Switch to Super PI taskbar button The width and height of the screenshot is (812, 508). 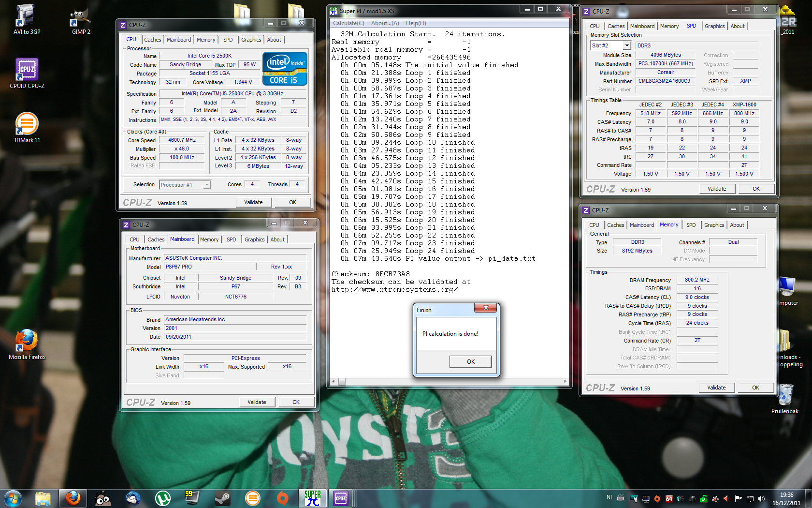point(313,498)
